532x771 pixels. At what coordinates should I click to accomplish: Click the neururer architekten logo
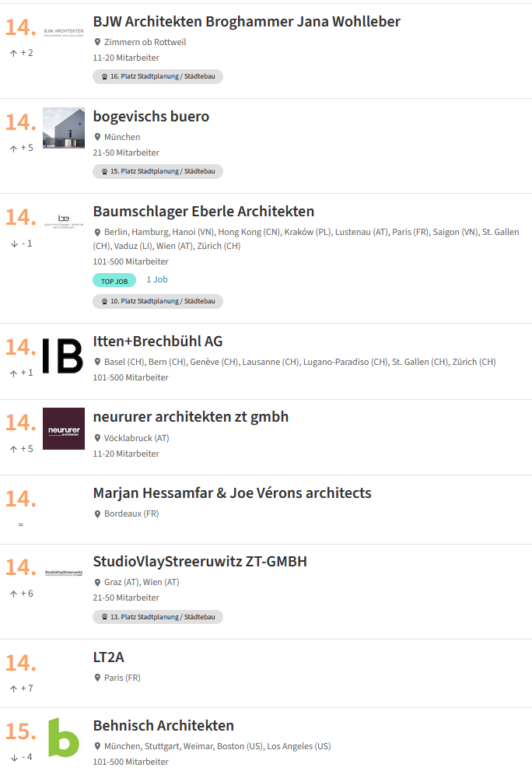(64, 428)
